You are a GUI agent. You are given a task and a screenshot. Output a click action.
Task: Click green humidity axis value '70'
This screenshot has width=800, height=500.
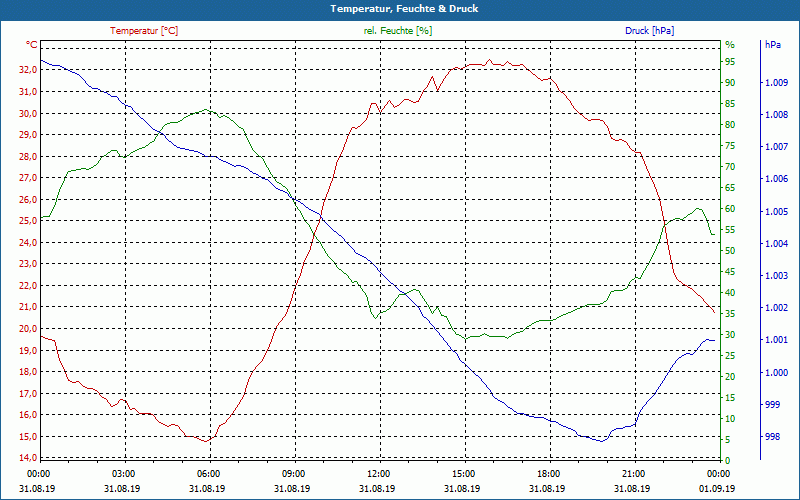pos(730,167)
